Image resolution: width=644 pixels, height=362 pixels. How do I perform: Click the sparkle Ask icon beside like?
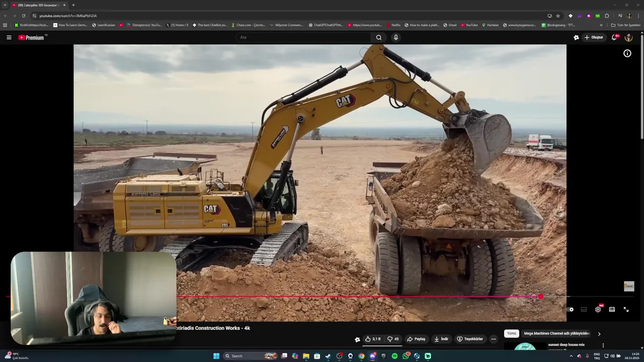[357, 339]
